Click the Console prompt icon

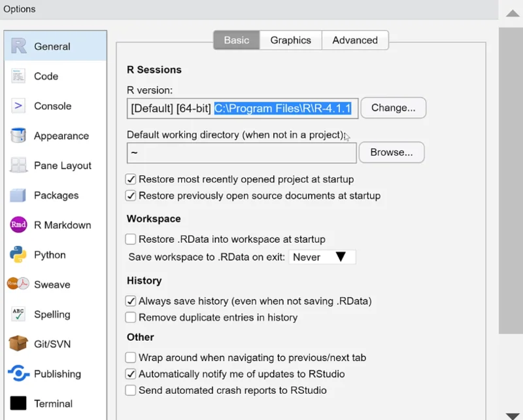(x=18, y=106)
